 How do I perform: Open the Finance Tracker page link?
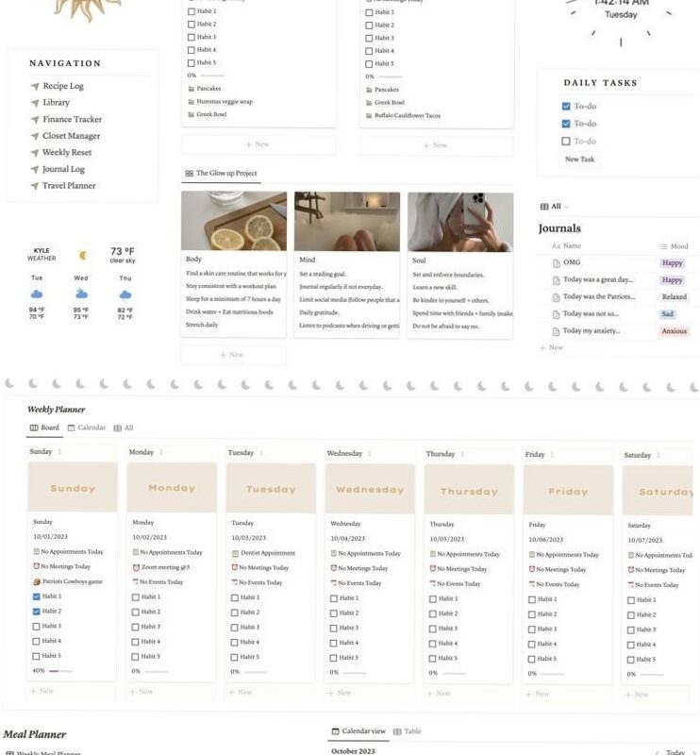click(73, 119)
